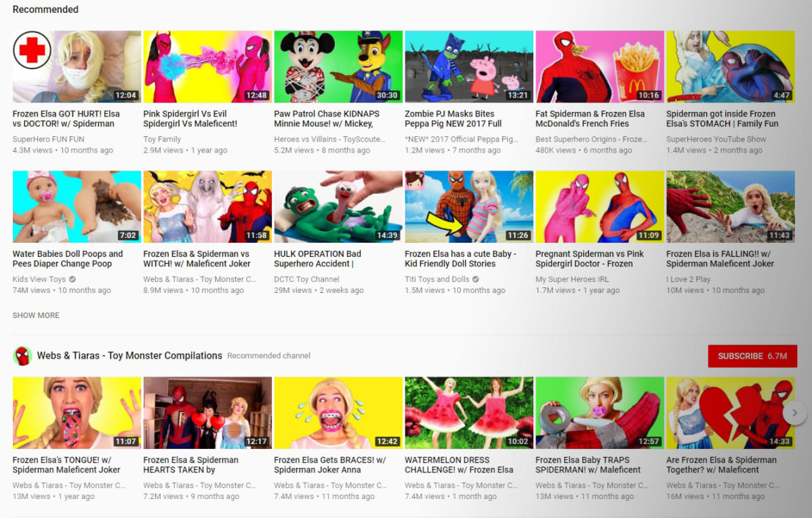
Task: Click title 'Spiderman got inside Frozen Elsa's STOMACH'
Action: [723, 119]
